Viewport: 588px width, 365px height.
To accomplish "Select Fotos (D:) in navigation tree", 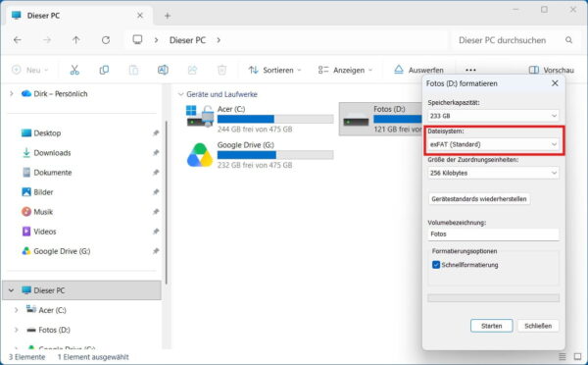I will coord(54,330).
